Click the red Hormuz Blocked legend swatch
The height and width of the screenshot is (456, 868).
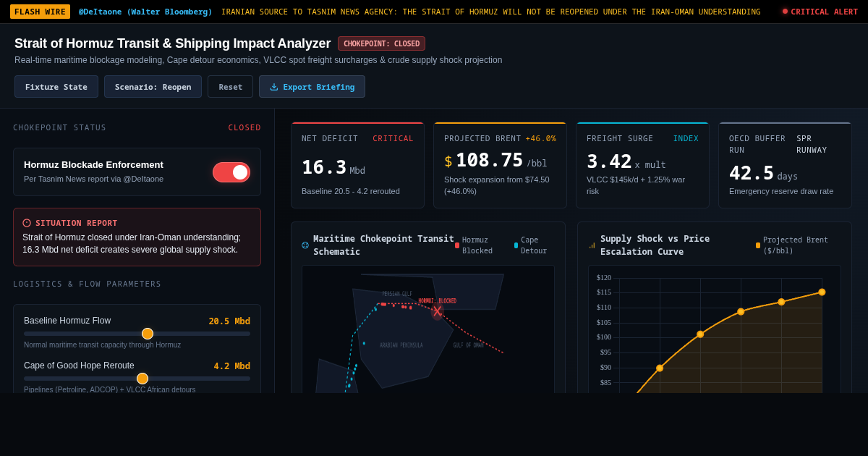point(457,245)
